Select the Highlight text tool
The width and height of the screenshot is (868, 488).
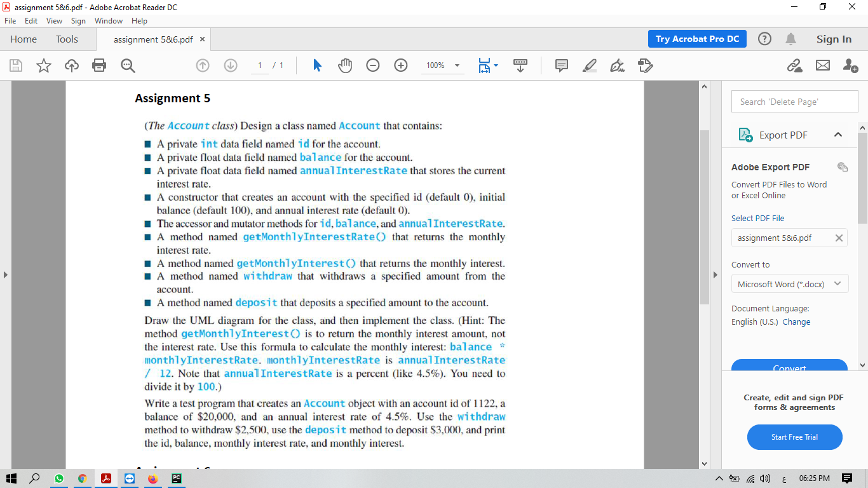pos(589,65)
